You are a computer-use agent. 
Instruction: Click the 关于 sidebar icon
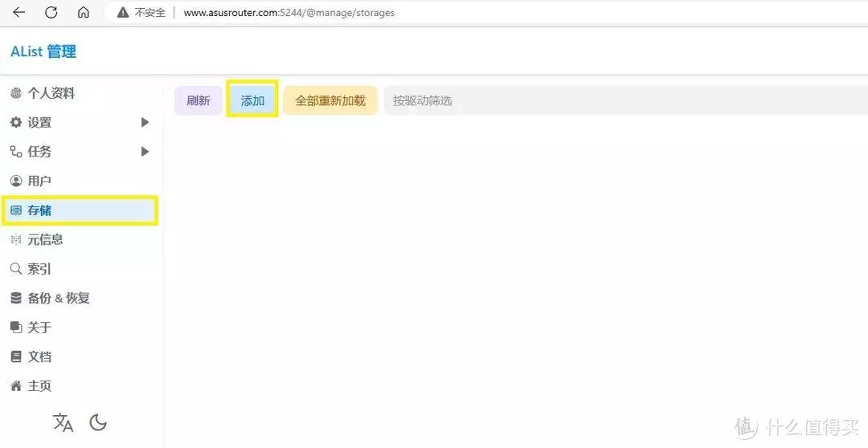pos(16,328)
